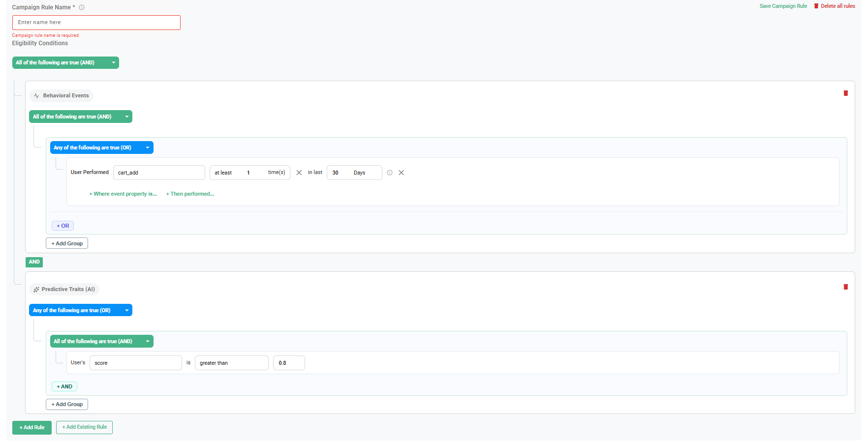Open the blue Any of the following (OR) dropdown inside Behavioral Events
Screen dimensions: 868x442
(102, 147)
